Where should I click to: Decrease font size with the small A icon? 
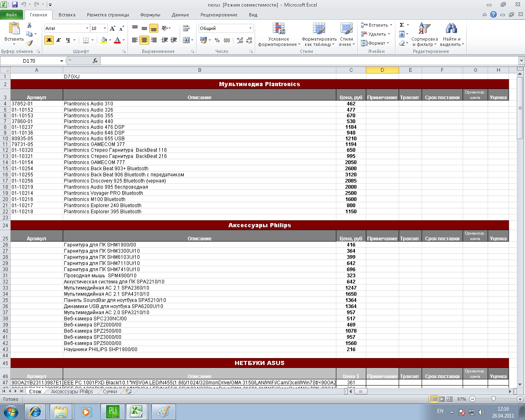121,28
